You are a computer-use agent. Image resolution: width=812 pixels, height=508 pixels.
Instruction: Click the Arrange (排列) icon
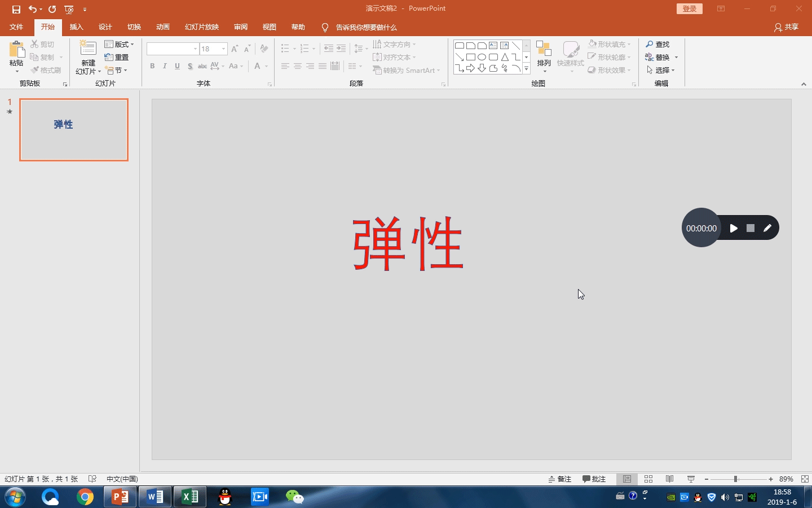tap(544, 50)
